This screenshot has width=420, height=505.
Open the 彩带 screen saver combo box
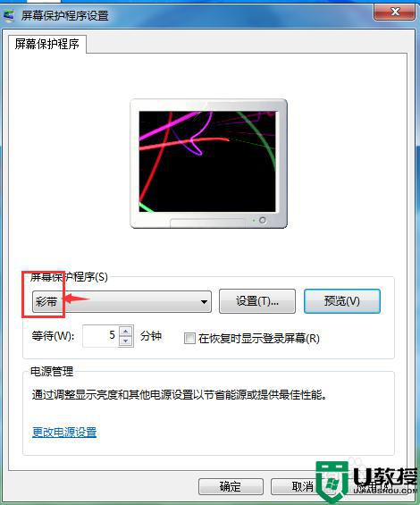point(122,302)
